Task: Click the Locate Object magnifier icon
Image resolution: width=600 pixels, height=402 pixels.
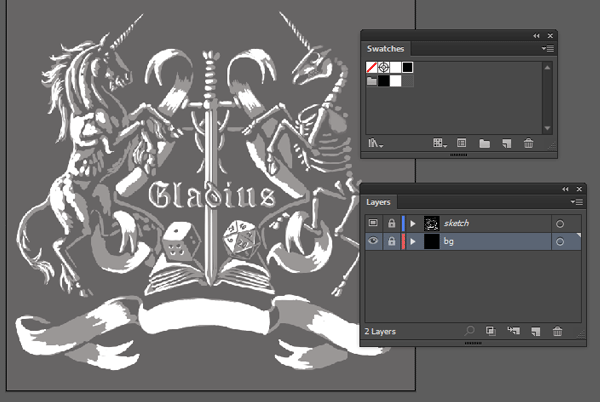Action: [x=469, y=331]
